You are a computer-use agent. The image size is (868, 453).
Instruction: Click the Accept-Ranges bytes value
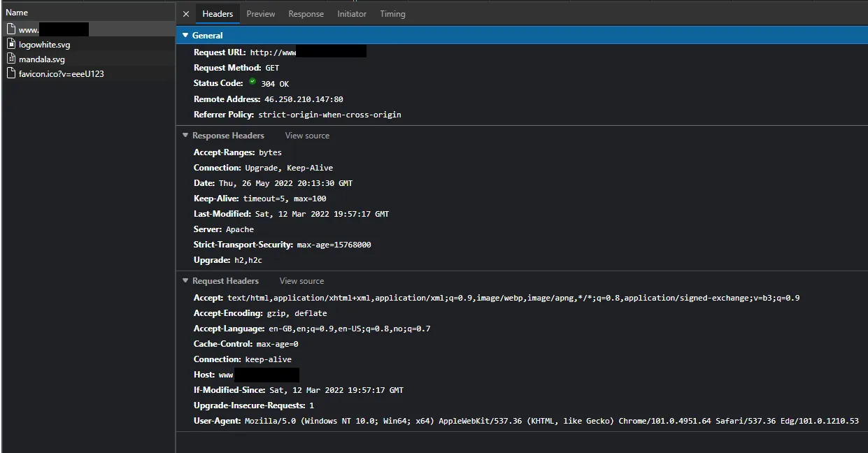point(270,152)
